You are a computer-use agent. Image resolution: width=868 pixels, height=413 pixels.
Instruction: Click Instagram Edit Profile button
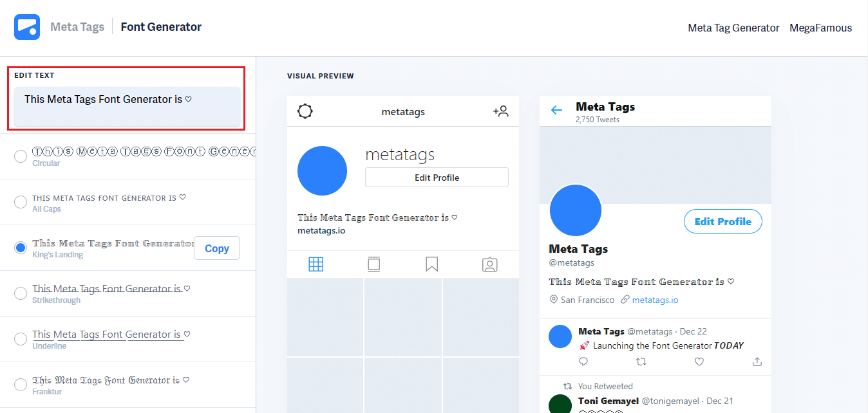click(437, 178)
